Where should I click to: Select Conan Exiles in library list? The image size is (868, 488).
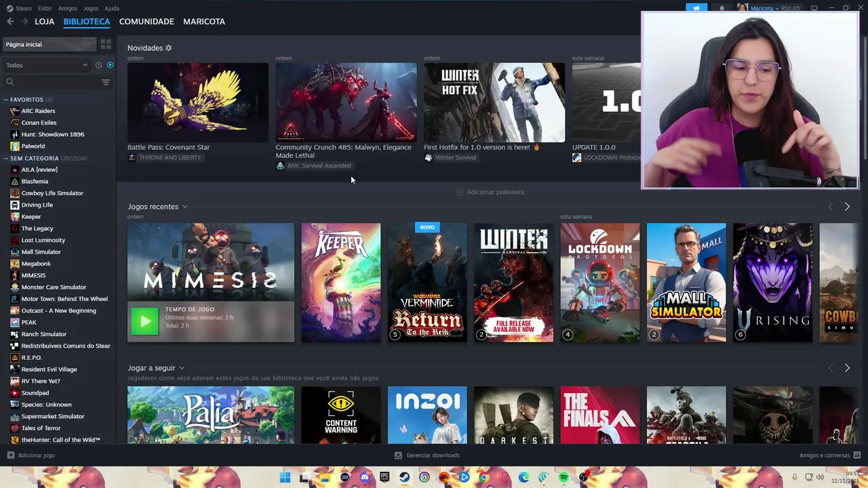pyautogui.click(x=39, y=123)
